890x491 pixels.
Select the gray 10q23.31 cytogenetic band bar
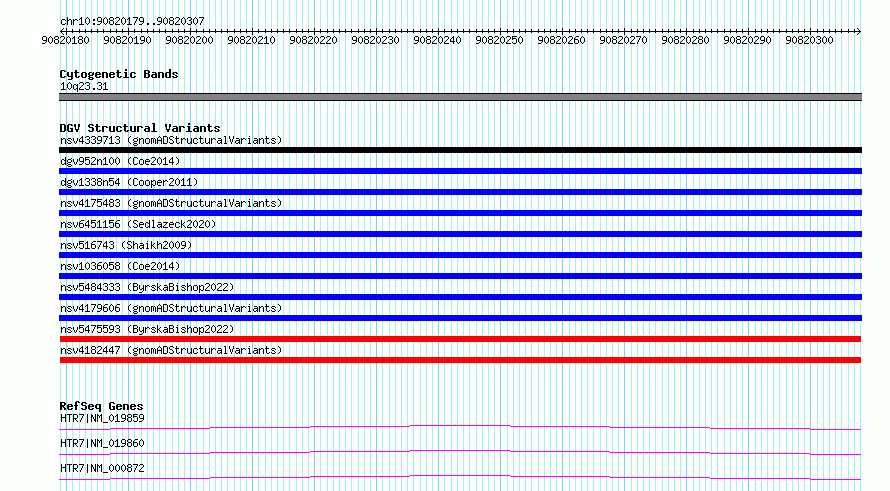(460, 97)
